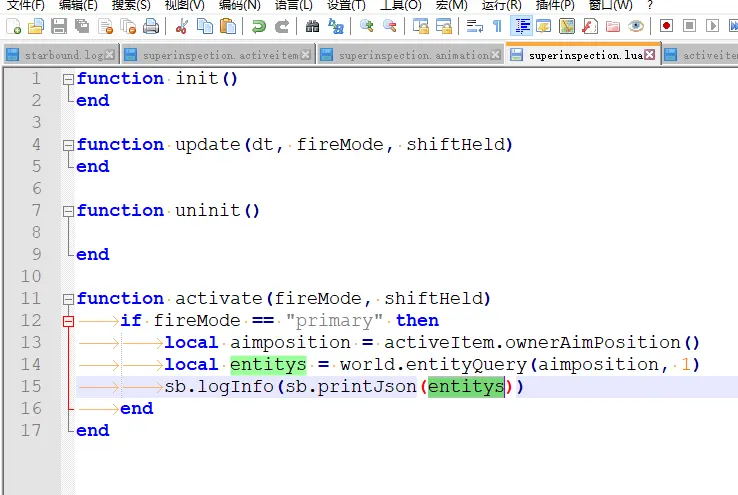This screenshot has height=495, width=738.
Task: Open the 编码(N) menu
Action: pyautogui.click(x=240, y=5)
